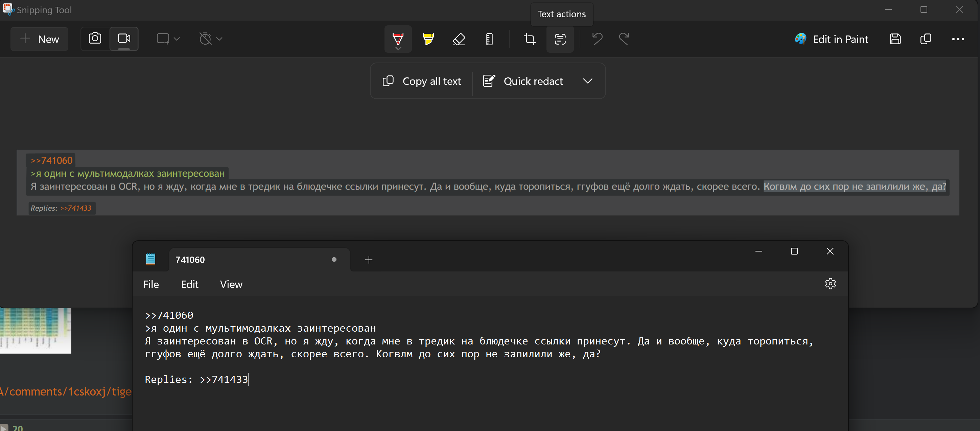Click the Text actions icon
This screenshot has height=431, width=980.
(x=560, y=39)
